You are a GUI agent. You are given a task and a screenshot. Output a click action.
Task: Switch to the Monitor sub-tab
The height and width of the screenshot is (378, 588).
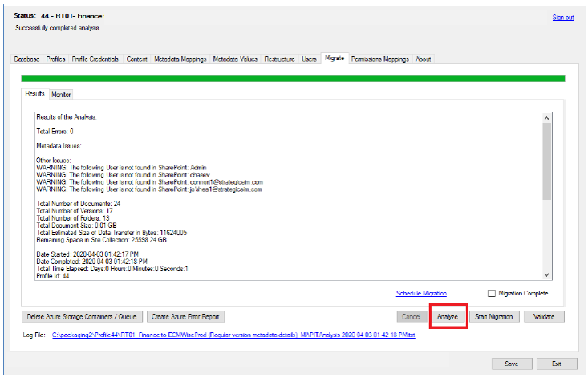click(x=61, y=94)
